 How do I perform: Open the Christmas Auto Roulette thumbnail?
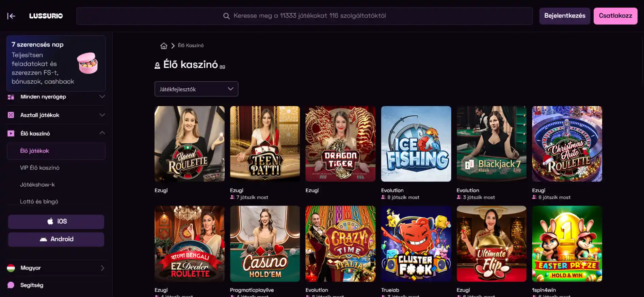567,144
